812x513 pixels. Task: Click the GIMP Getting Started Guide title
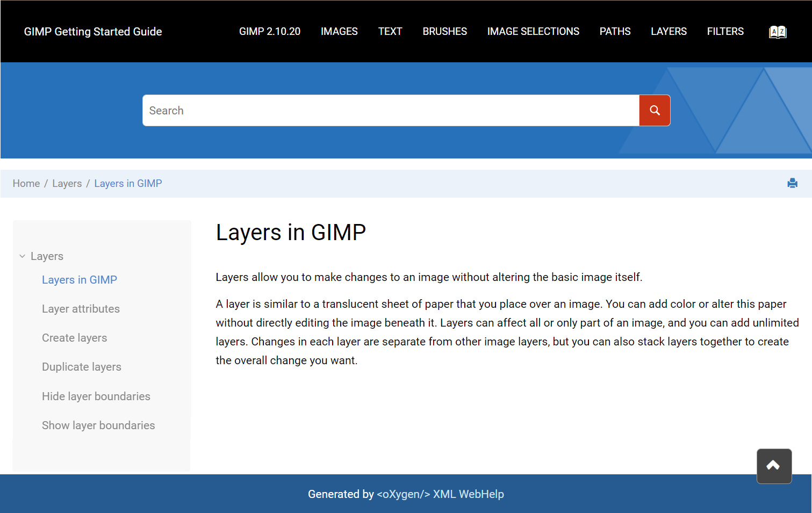pos(93,32)
